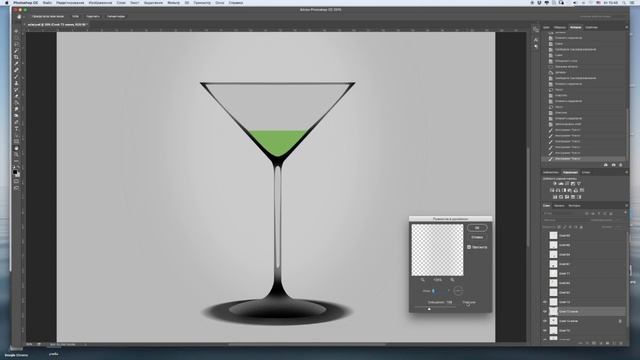Select the Hand tool in toolbar
The image size is (640, 360).
(x=16, y=148)
